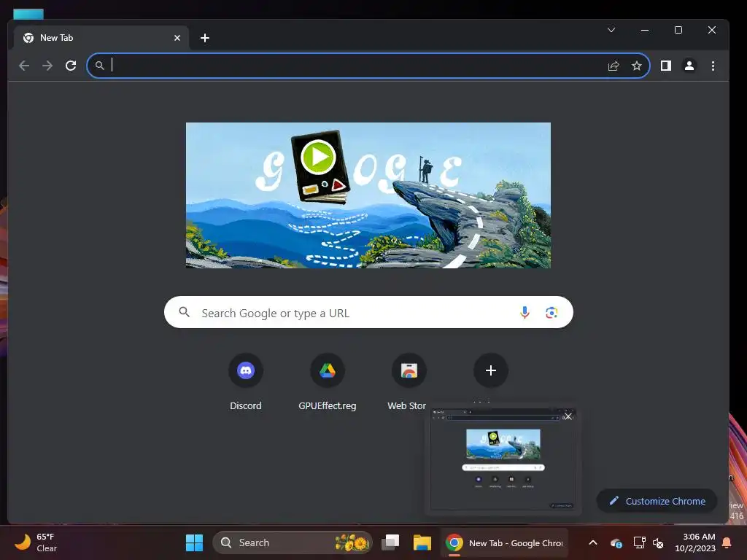This screenshot has width=747, height=560.
Task: Share this page using the address bar icon
Action: click(613, 66)
